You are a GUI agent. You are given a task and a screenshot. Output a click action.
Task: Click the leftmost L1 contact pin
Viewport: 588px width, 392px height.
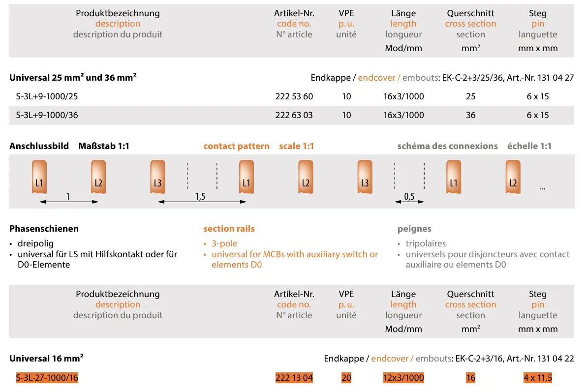[x=39, y=178]
